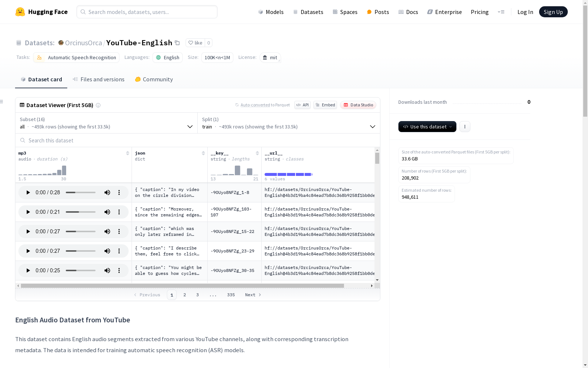Viewport: 588px width, 368px height.
Task: Mute the 0:28 audio clip
Action: pyautogui.click(x=107, y=192)
